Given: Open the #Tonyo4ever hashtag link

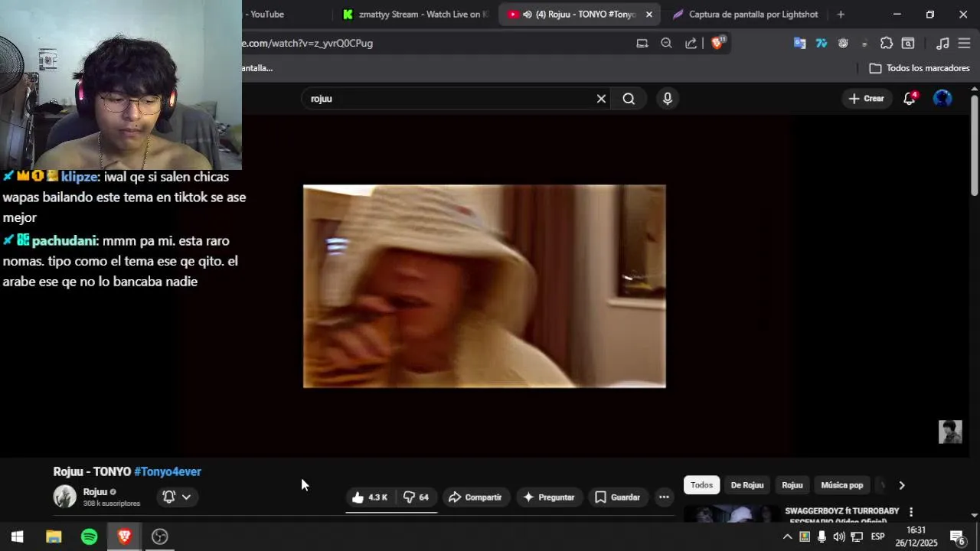Looking at the screenshot, I should tap(168, 472).
